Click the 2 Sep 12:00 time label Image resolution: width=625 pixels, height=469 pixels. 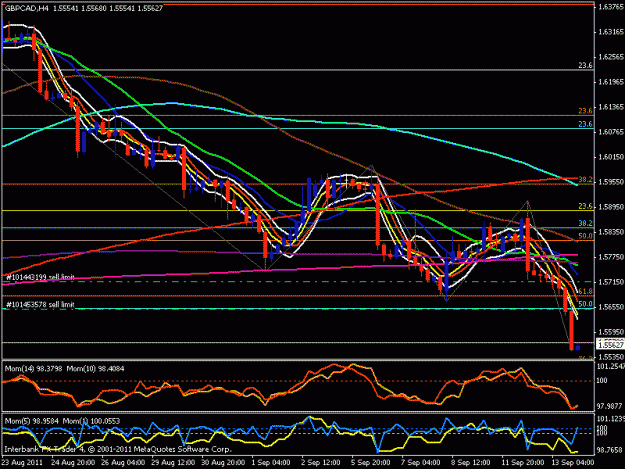[x=321, y=463]
